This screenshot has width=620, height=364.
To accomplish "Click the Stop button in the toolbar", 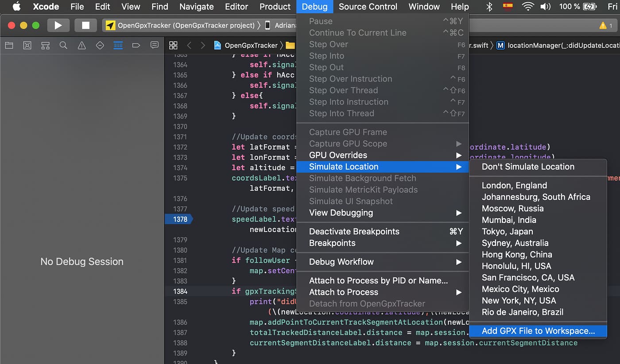I will (x=85, y=25).
